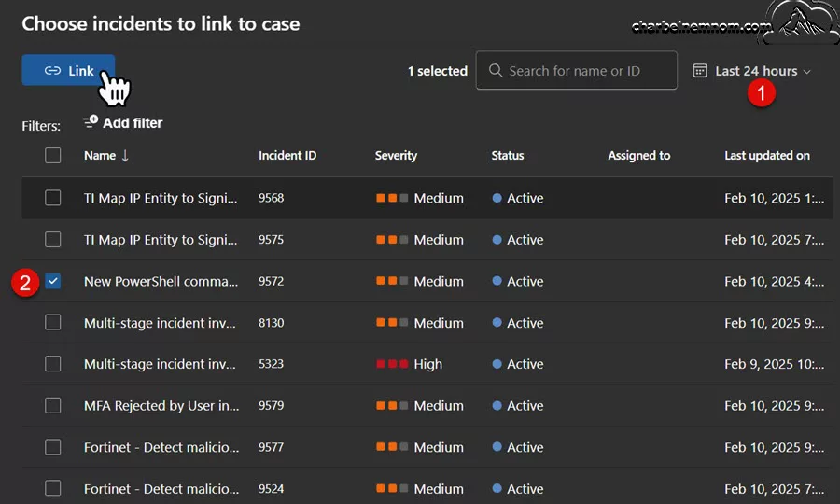Click the Link button
This screenshot has width=840, height=504.
click(68, 70)
